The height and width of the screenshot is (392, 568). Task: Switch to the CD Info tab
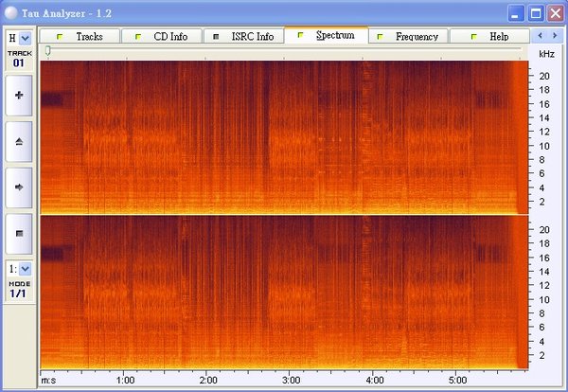coord(162,36)
